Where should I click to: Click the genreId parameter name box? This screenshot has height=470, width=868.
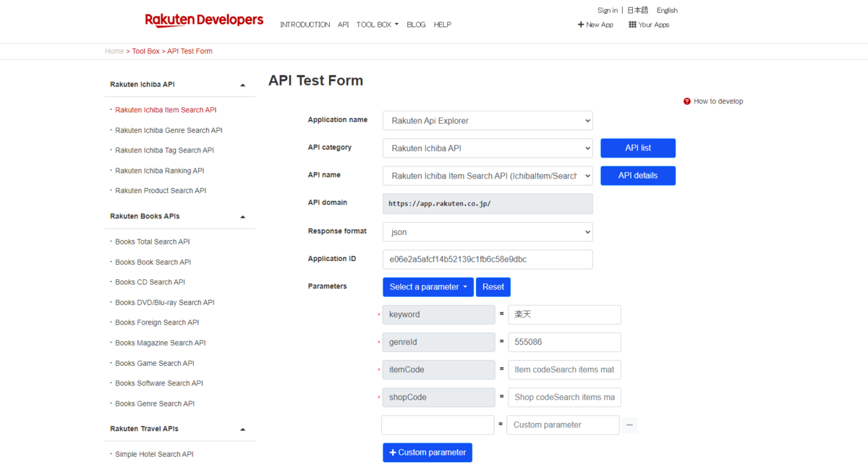click(x=439, y=342)
